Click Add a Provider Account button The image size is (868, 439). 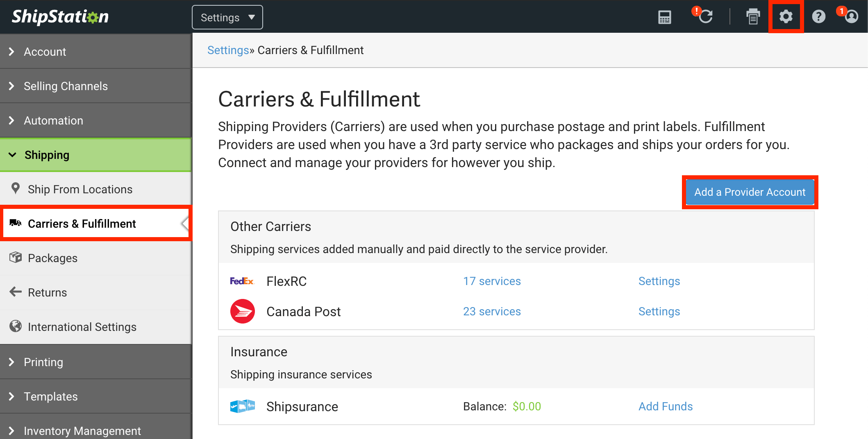pos(750,192)
